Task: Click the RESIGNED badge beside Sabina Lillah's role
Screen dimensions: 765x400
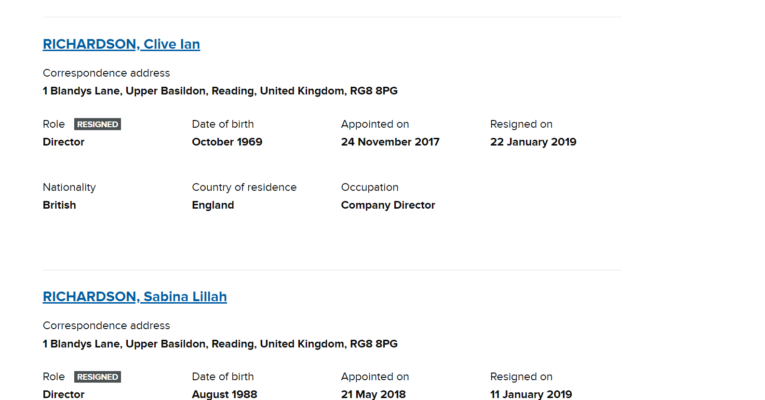Action: tap(97, 377)
